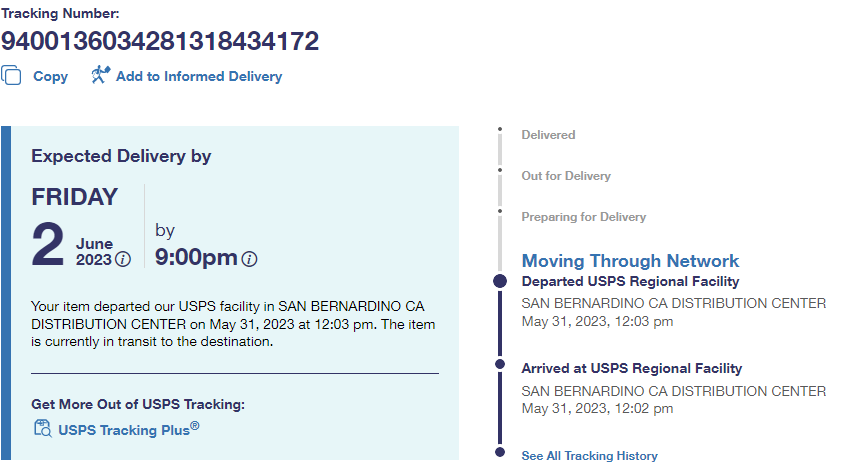Click the Departed USPS Regional Facility entry

[x=630, y=282]
